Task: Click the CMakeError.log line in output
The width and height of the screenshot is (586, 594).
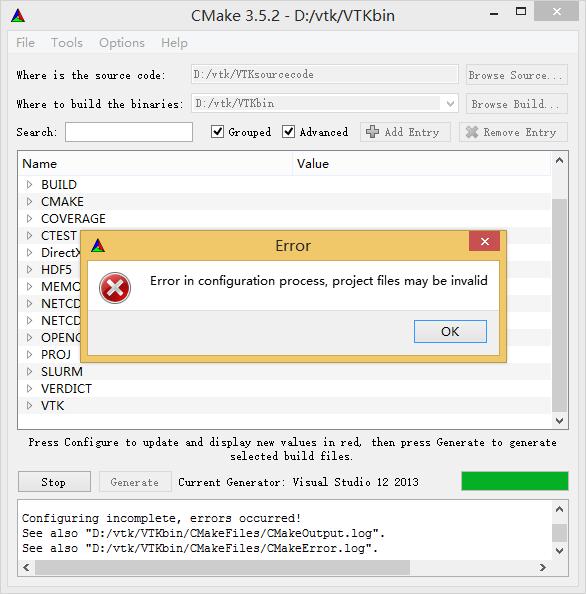Action: click(x=200, y=548)
